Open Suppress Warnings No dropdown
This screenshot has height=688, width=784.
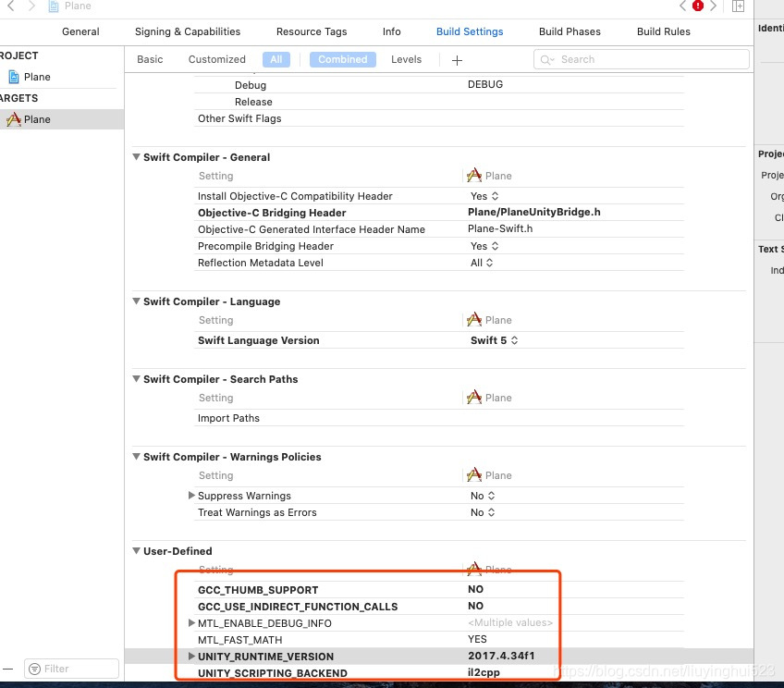483,496
